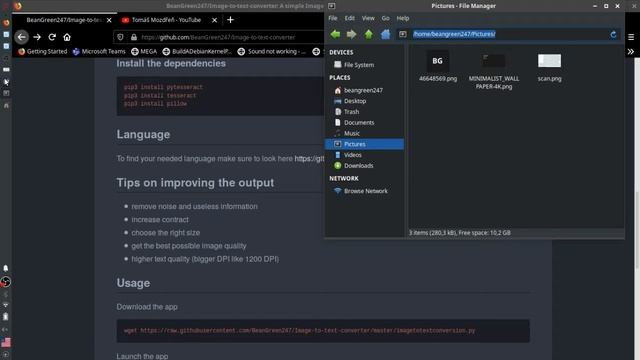Click Firefox forward button
The height and width of the screenshot is (360, 640).
click(37, 37)
